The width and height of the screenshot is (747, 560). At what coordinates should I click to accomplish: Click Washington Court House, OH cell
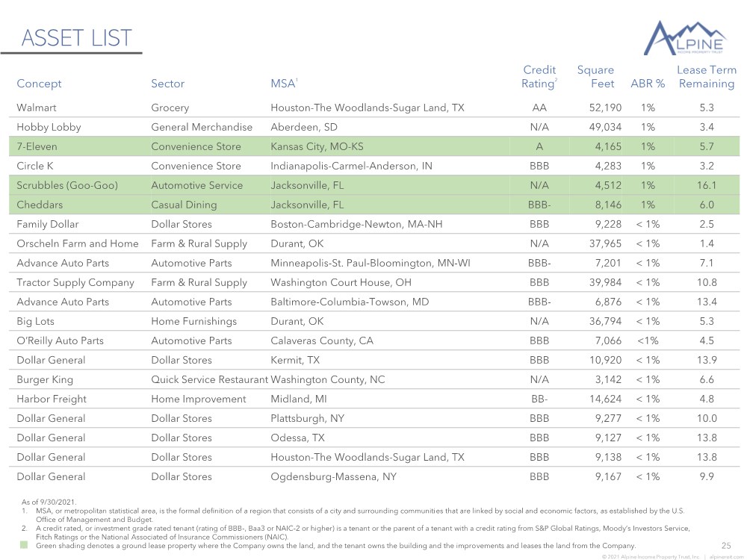click(341, 283)
